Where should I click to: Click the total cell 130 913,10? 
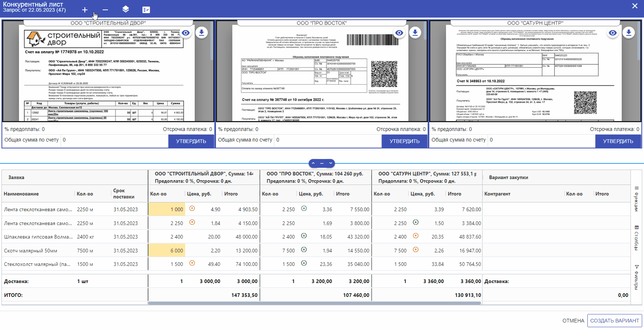point(468,295)
